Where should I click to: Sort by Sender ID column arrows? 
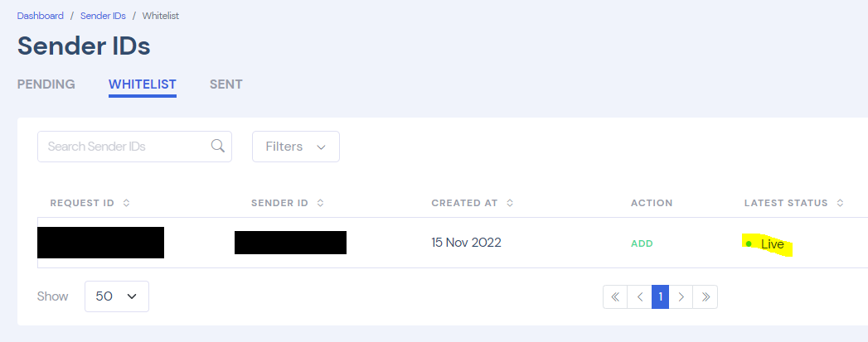(320, 203)
